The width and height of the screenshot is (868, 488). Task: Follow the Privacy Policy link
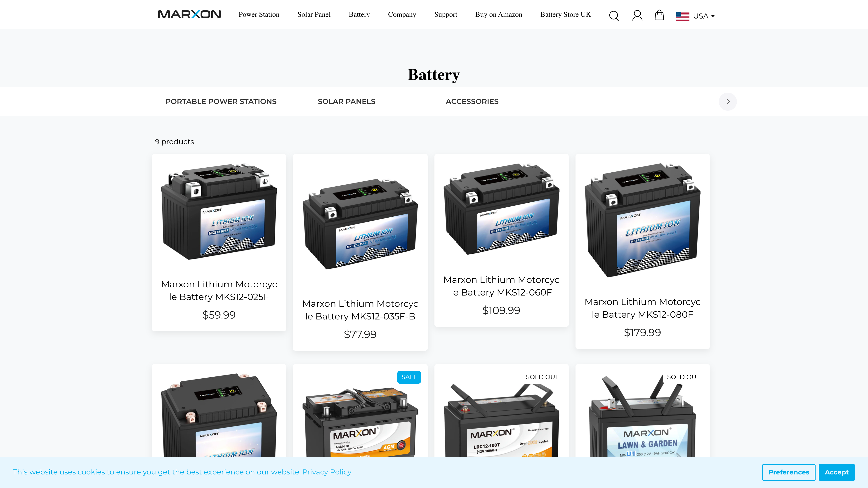pyautogui.click(x=326, y=472)
